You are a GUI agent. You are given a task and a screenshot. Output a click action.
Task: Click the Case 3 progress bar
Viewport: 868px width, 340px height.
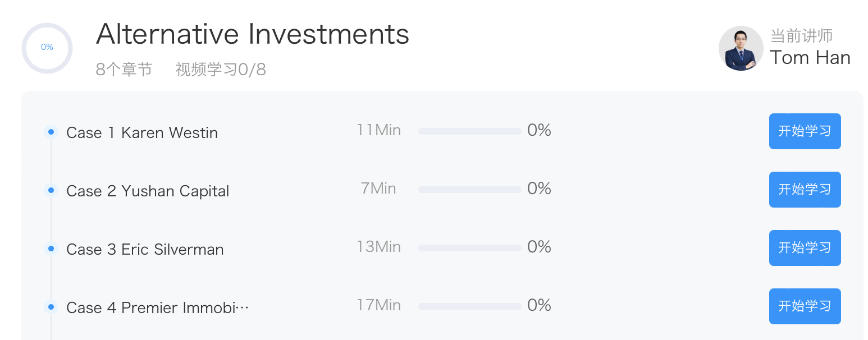pyautogui.click(x=470, y=248)
